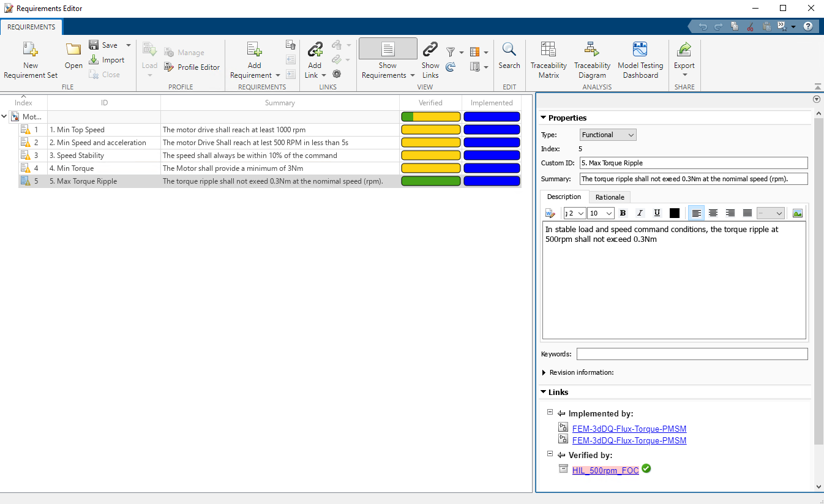This screenshot has height=504, width=824.
Task: Sort by the Implemented column header
Action: (x=491, y=102)
